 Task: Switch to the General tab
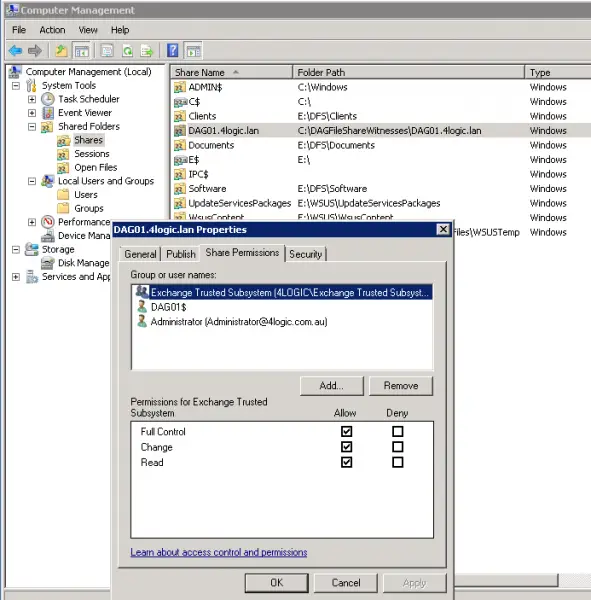tap(140, 254)
